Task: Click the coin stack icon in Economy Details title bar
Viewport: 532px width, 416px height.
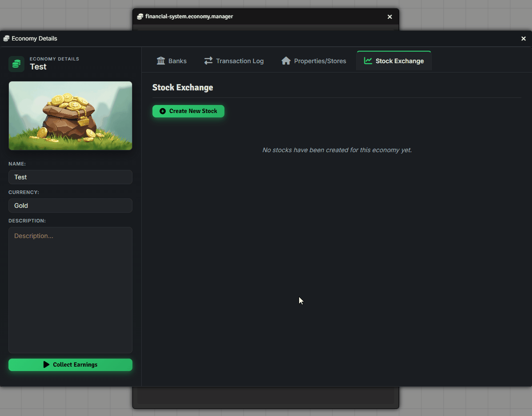Action: click(6, 38)
